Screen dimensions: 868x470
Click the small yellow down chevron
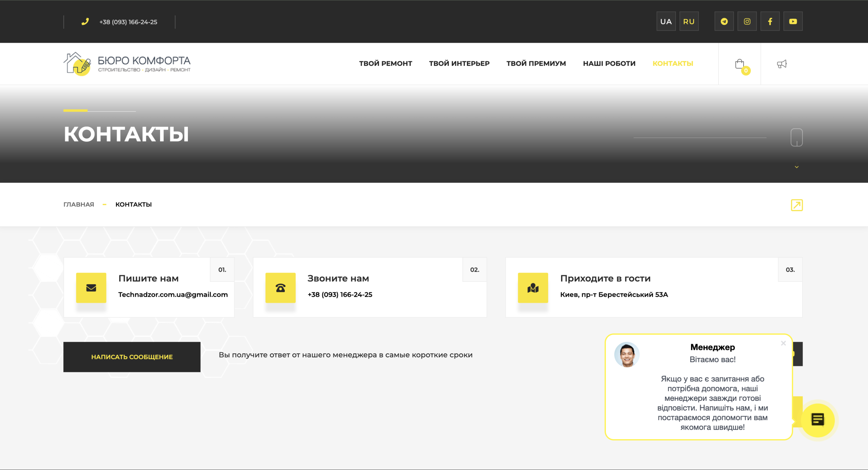coord(796,167)
